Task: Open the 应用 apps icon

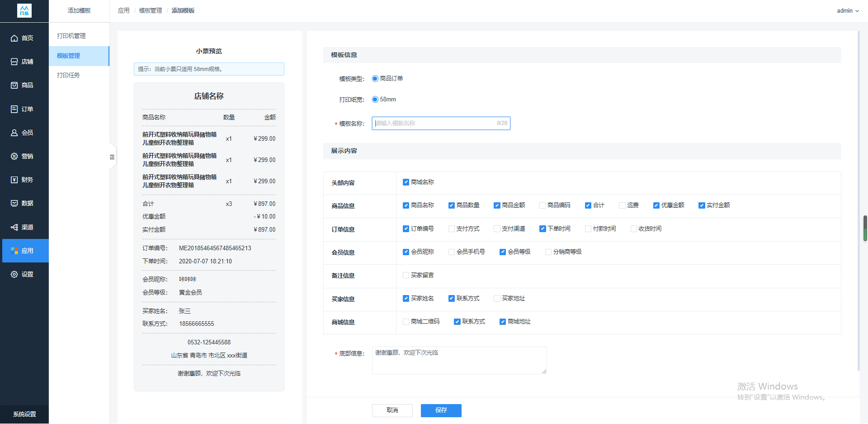Action: click(x=14, y=251)
